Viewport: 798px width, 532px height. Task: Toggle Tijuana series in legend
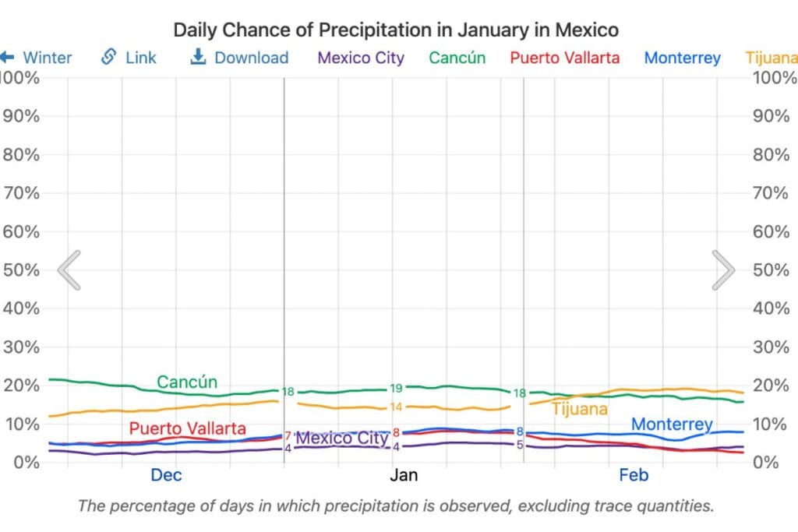[772, 58]
